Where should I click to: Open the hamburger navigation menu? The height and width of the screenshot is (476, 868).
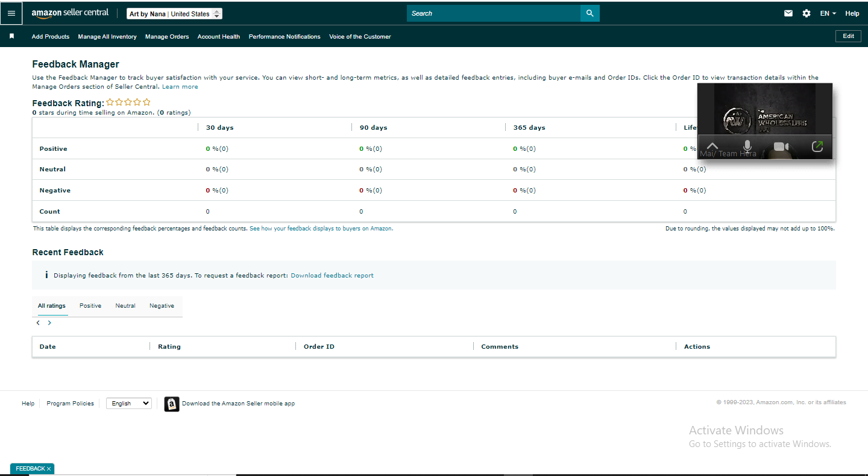tap(11, 13)
